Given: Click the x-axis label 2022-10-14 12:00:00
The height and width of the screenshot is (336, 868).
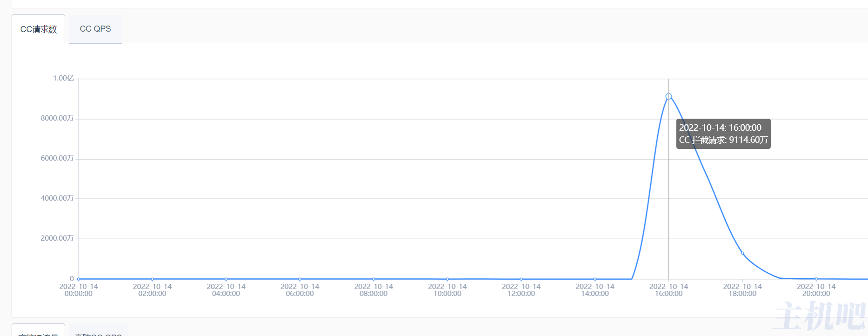Looking at the screenshot, I should (521, 290).
